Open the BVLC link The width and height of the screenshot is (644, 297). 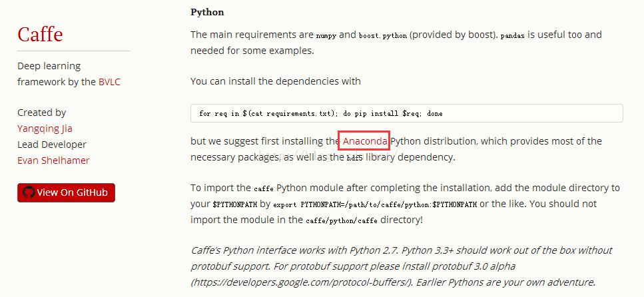109,82
